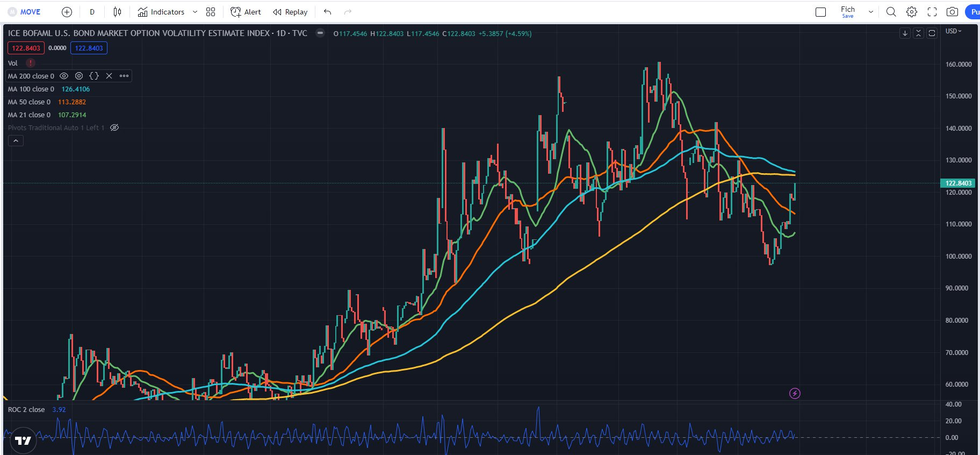Viewport: 980px width, 455px height.
Task: Move pane down with arrow icon
Action: pos(905,33)
